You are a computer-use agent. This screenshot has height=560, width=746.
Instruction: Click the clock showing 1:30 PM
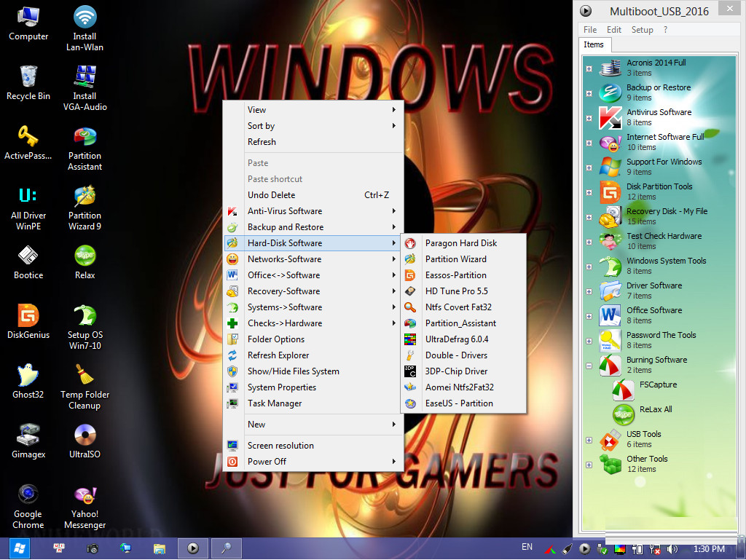coord(709,549)
